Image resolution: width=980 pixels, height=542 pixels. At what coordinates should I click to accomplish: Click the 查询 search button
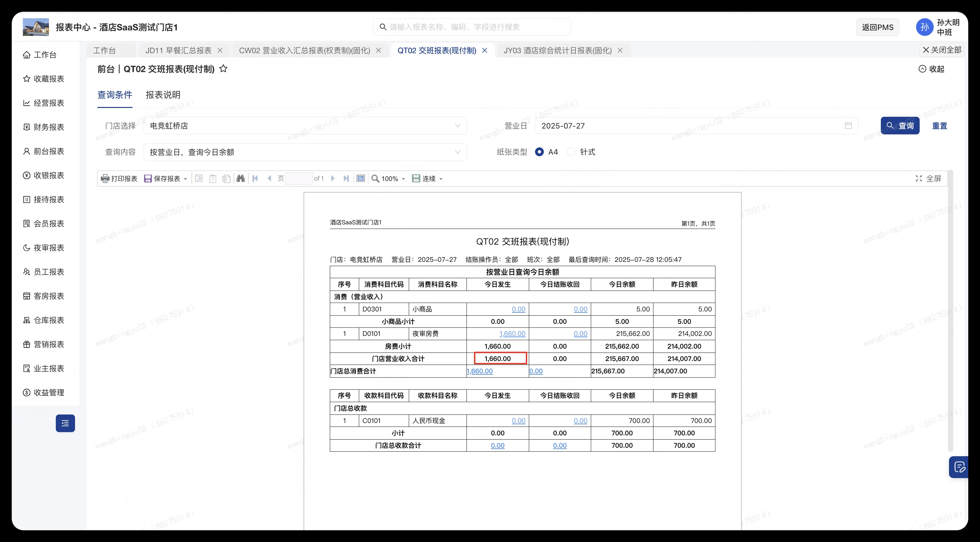click(x=900, y=126)
